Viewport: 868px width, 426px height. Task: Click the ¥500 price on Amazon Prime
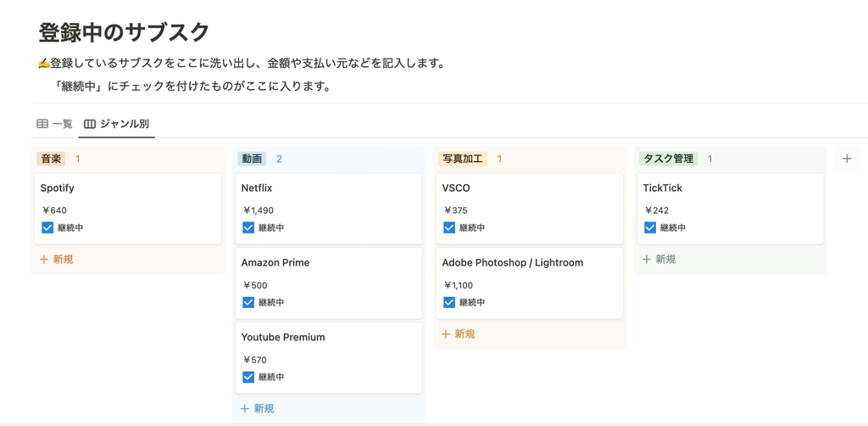pyautogui.click(x=255, y=286)
